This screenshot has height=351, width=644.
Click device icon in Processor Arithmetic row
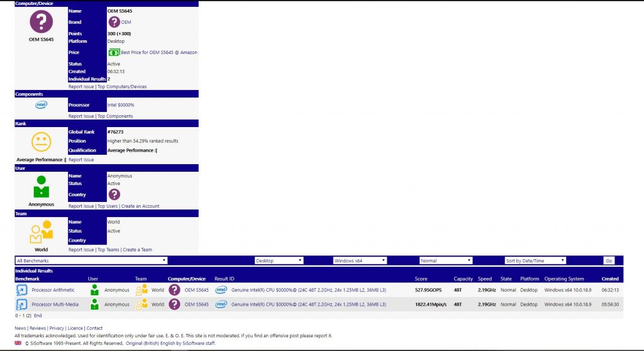(x=175, y=290)
